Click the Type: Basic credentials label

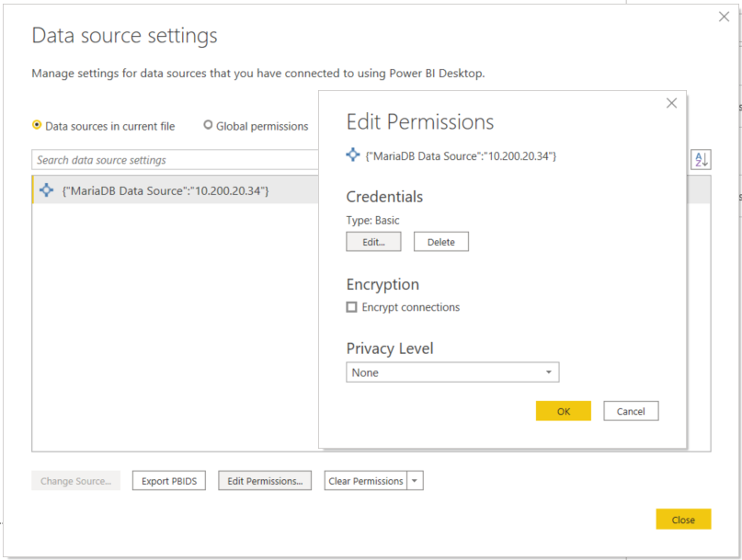373,220
